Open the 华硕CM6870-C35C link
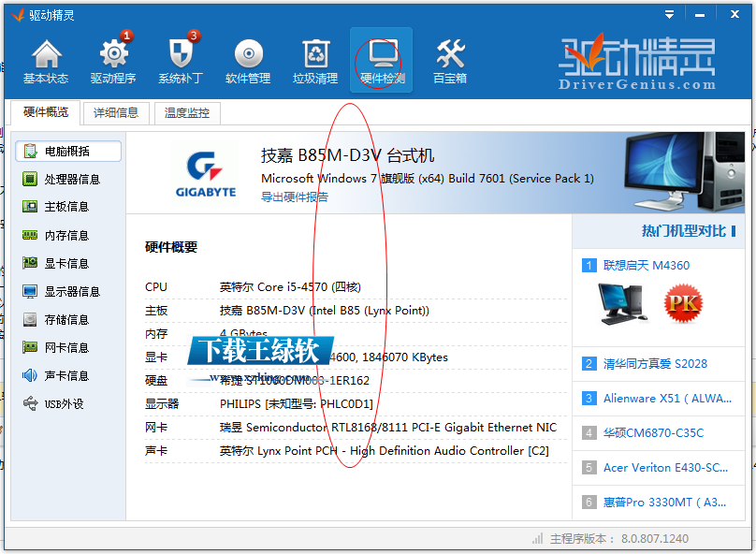 [x=653, y=433]
